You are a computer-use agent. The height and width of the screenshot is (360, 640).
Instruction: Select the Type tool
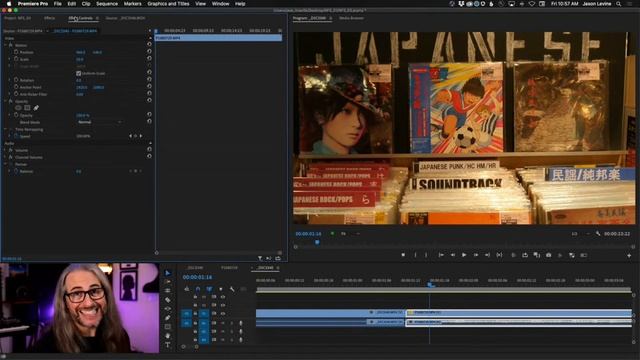pyautogui.click(x=168, y=345)
